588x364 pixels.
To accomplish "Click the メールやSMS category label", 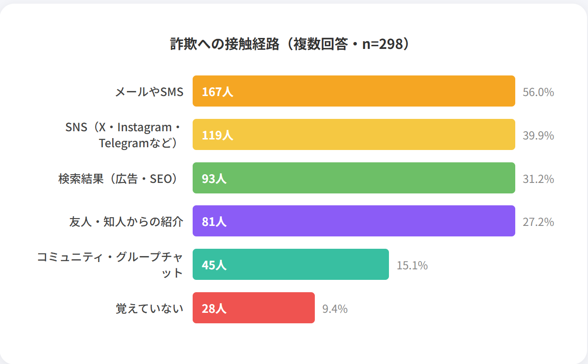I will [149, 92].
